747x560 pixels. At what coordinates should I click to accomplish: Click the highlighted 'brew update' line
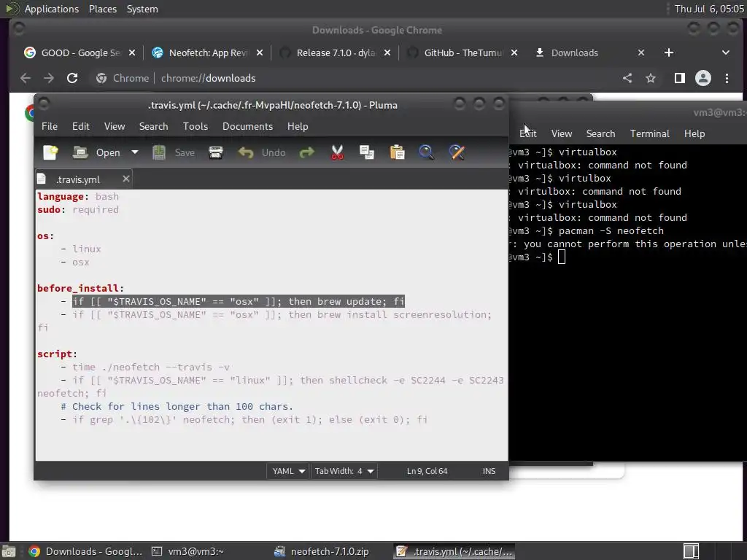point(239,302)
